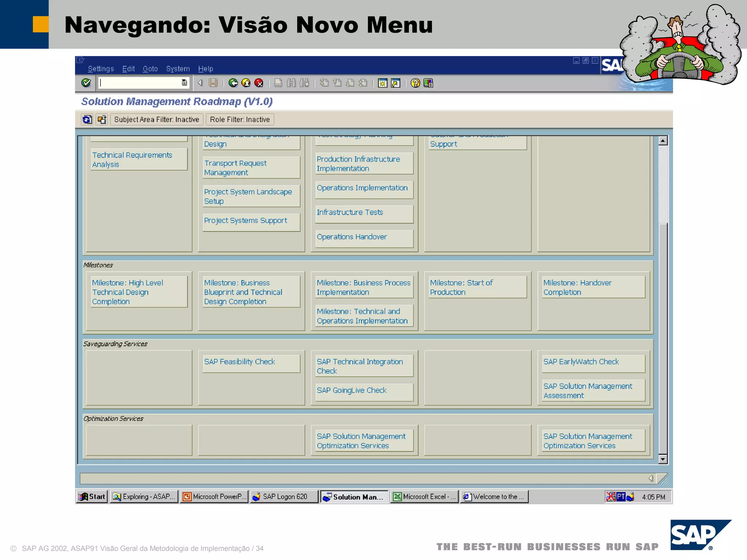Click the vertical scrollbar down arrow
The height and width of the screenshot is (560, 747).
663,459
